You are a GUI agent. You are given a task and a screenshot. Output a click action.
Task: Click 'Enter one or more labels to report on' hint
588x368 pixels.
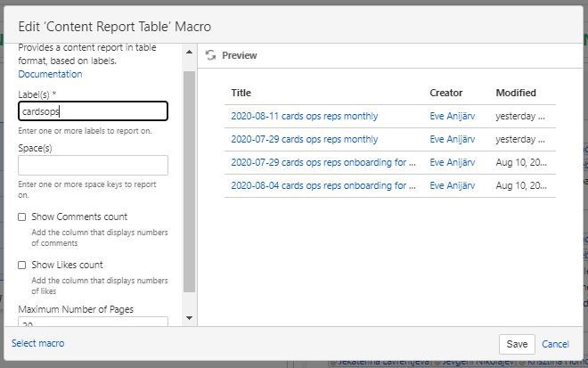[x=86, y=131]
